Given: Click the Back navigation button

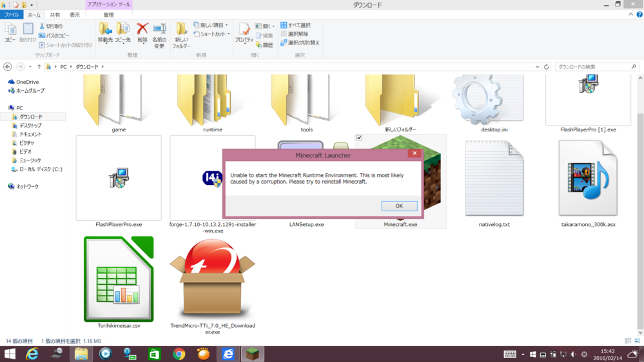Looking at the screenshot, I should point(7,66).
